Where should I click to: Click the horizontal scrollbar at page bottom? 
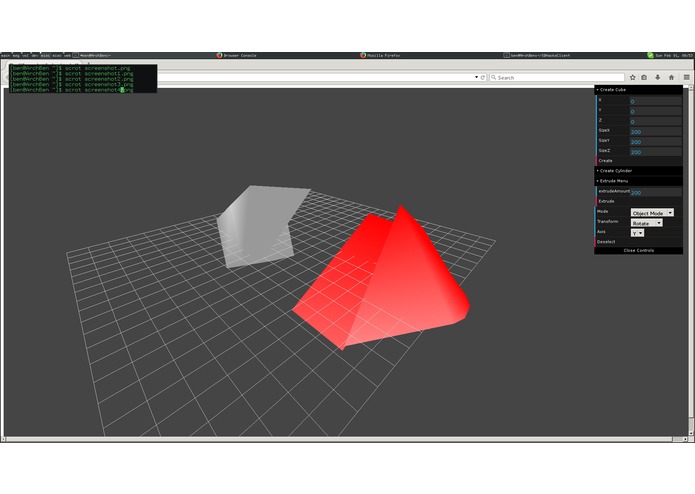346,439
